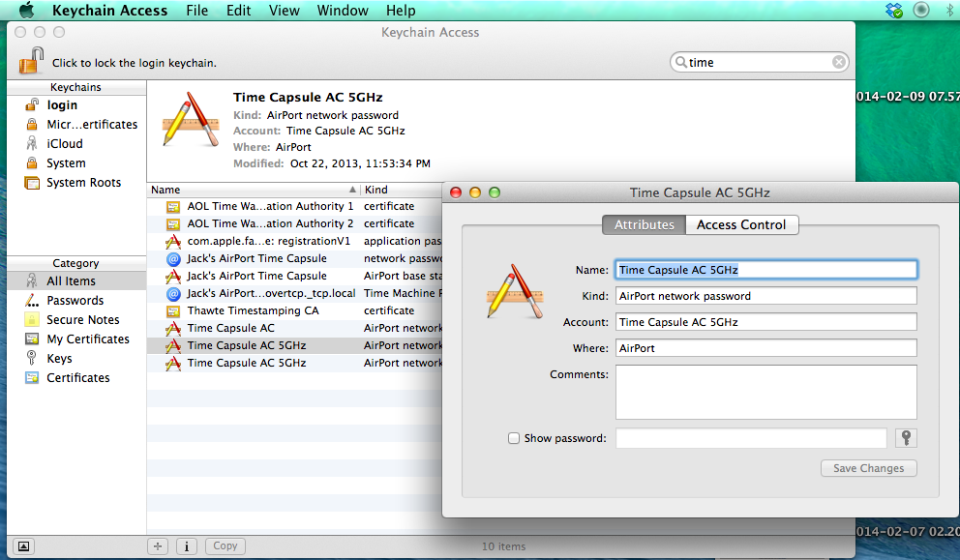Choose the Passwords category
960x560 pixels.
(x=76, y=301)
